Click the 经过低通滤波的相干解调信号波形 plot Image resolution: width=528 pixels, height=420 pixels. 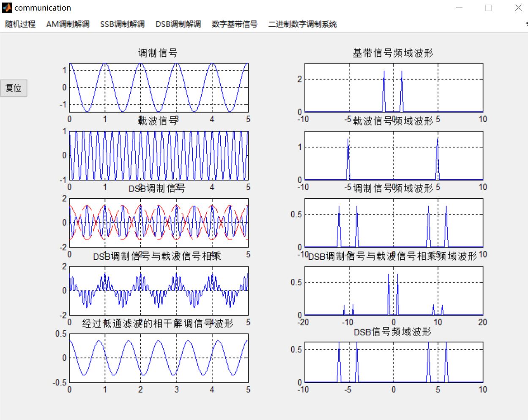[x=159, y=358]
